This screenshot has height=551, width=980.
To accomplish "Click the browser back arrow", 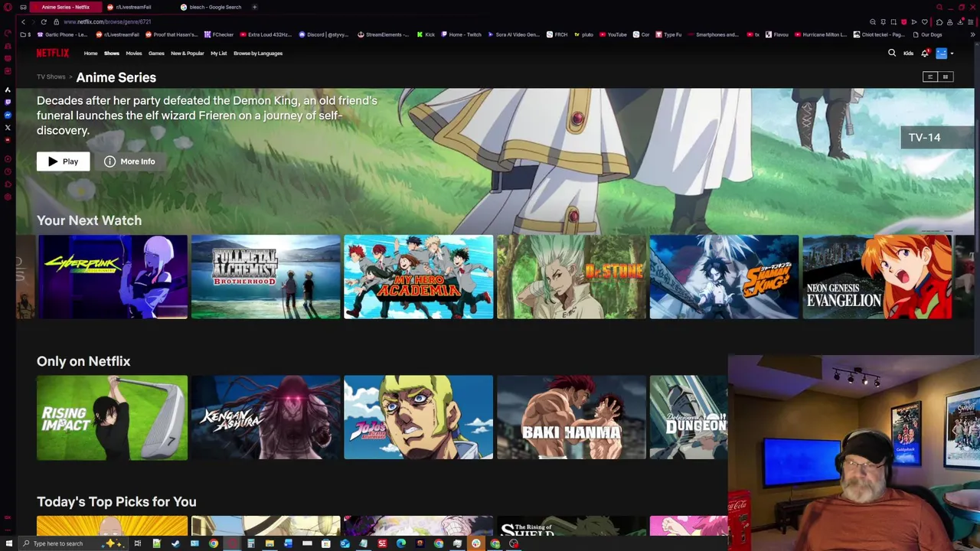I will click(23, 21).
